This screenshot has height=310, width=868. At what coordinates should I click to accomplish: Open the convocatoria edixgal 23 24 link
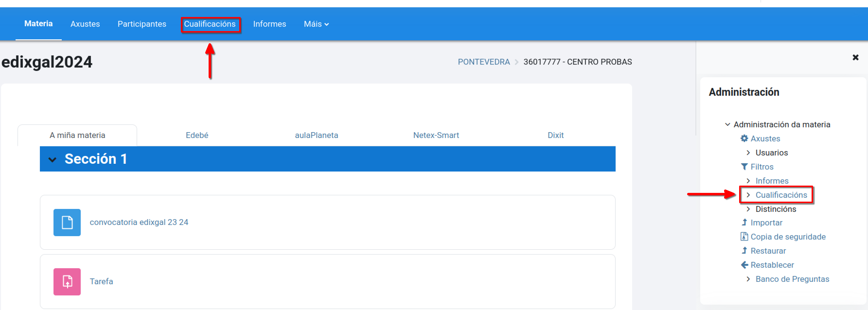point(139,222)
